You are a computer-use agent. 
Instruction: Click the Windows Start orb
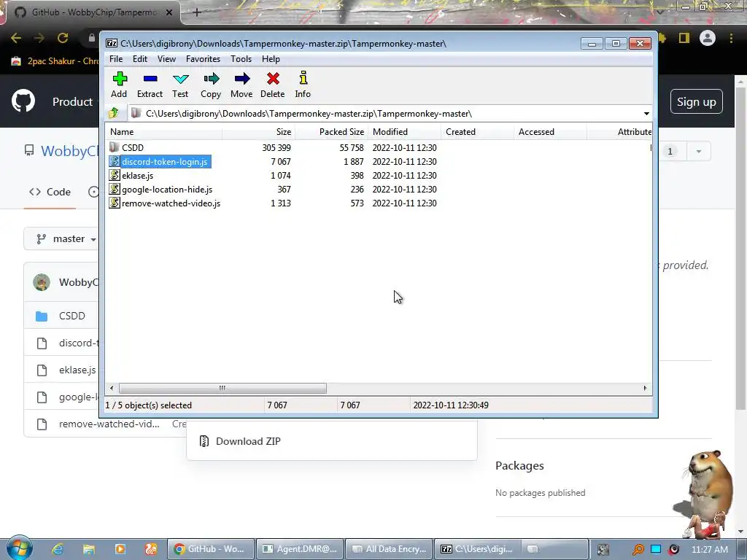tap(19, 548)
